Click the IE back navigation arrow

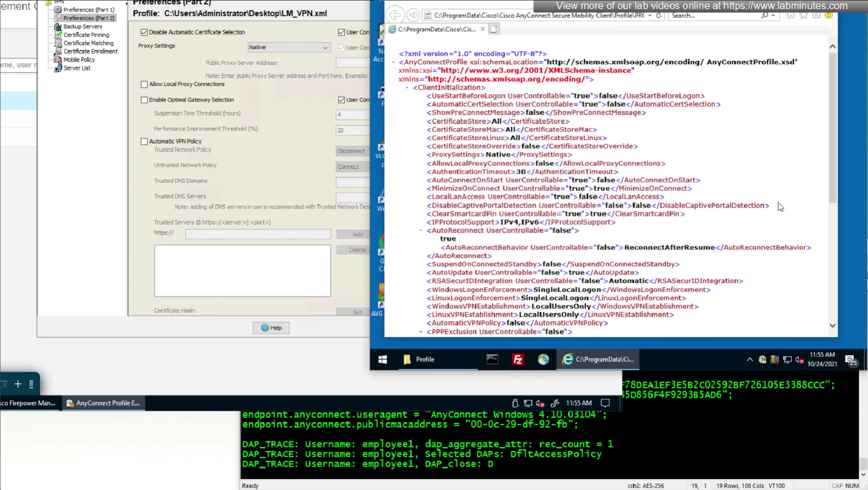(395, 15)
